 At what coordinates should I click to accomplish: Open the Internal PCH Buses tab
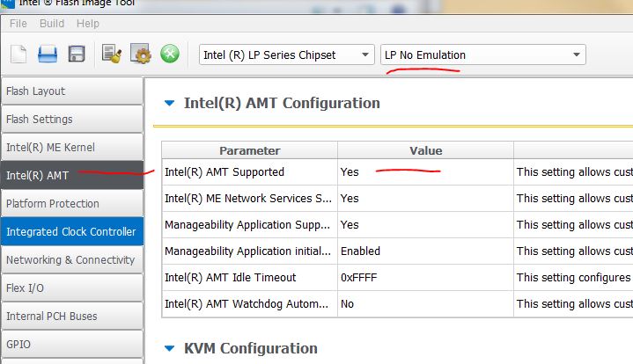[x=72, y=316]
